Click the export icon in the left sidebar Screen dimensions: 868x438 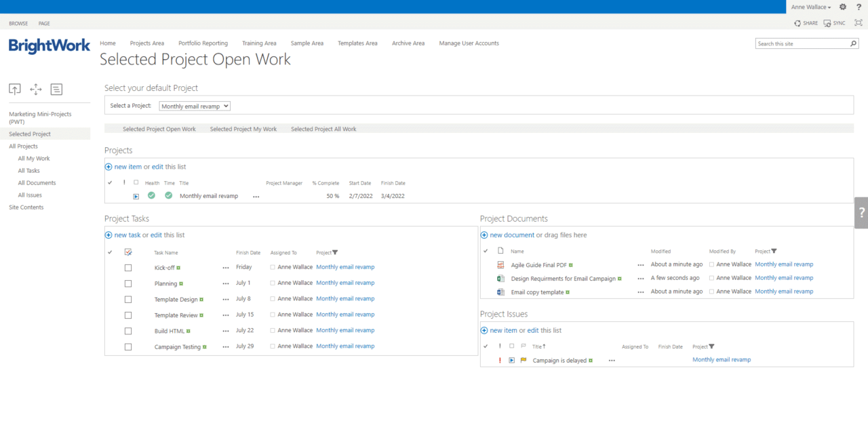click(14, 89)
